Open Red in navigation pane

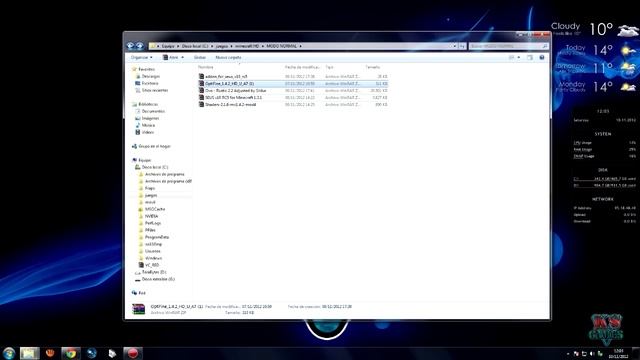142,293
